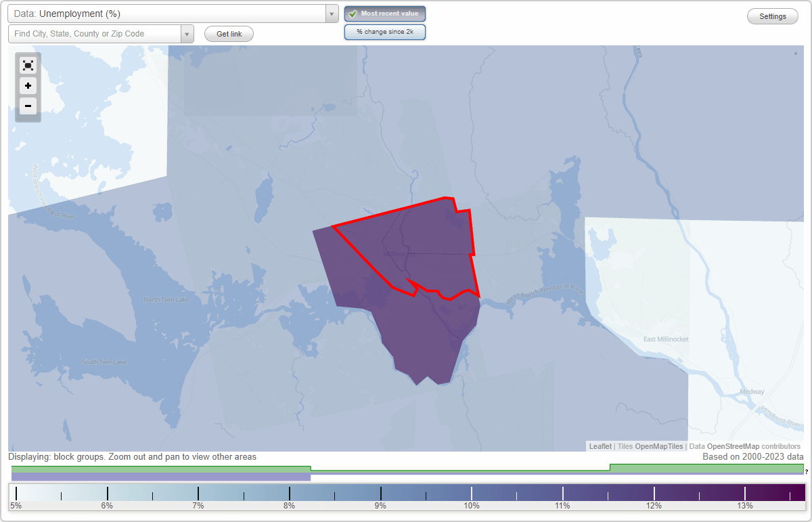812x522 pixels.
Task: Click the green checkmark on Most recent value
Action: coord(353,14)
